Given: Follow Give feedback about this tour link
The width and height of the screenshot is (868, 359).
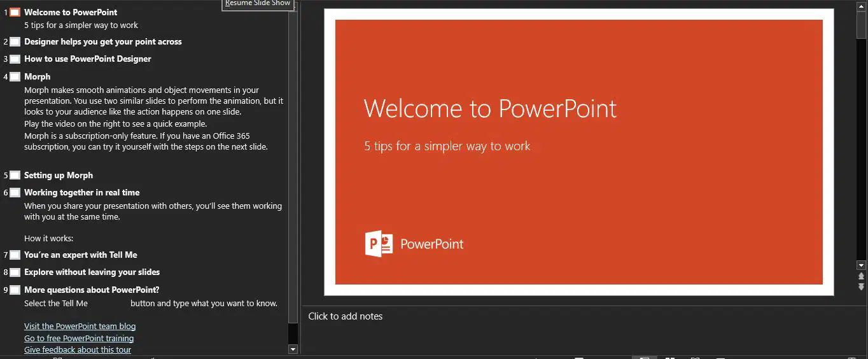Looking at the screenshot, I should point(78,350).
